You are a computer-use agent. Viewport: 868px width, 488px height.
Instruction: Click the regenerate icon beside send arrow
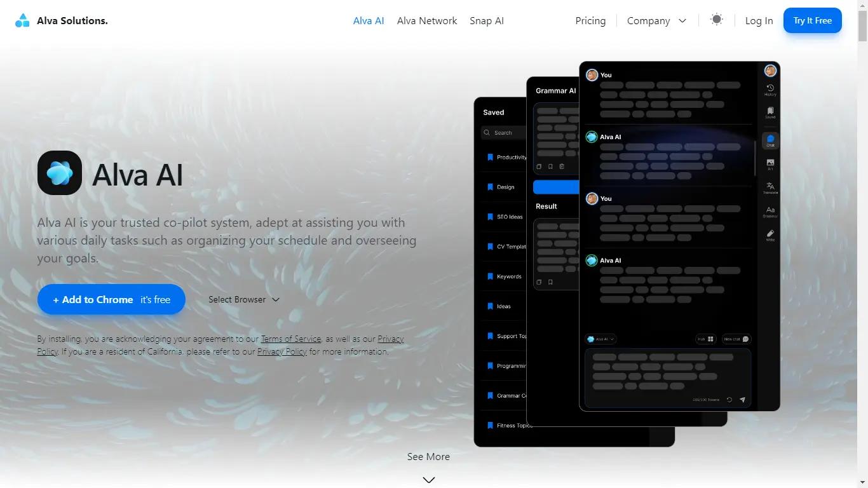[729, 400]
